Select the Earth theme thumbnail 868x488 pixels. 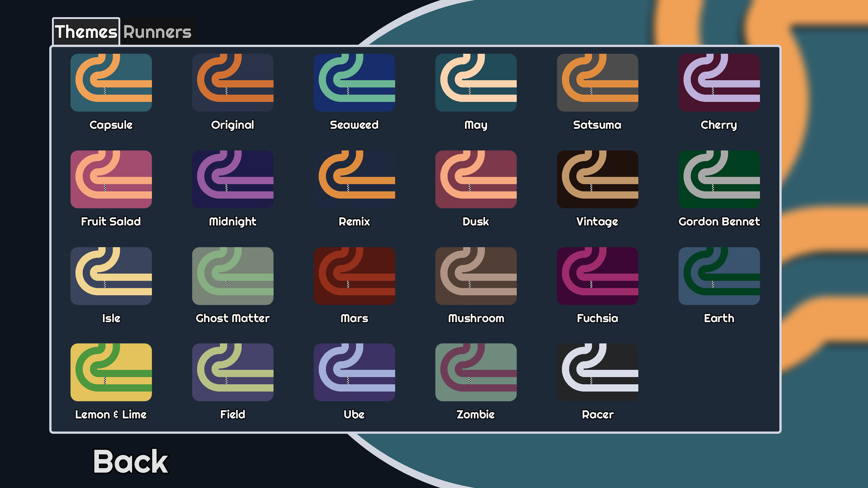click(x=719, y=276)
